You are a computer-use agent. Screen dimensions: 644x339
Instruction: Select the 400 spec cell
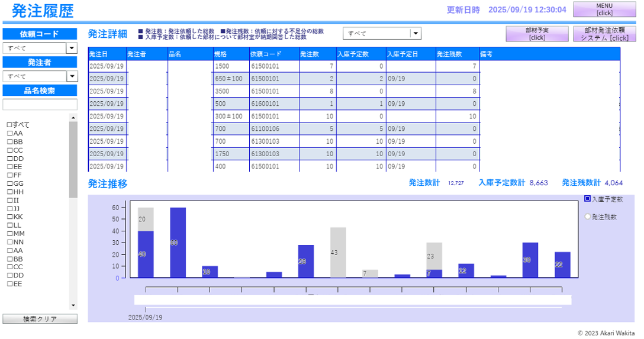(x=231, y=166)
